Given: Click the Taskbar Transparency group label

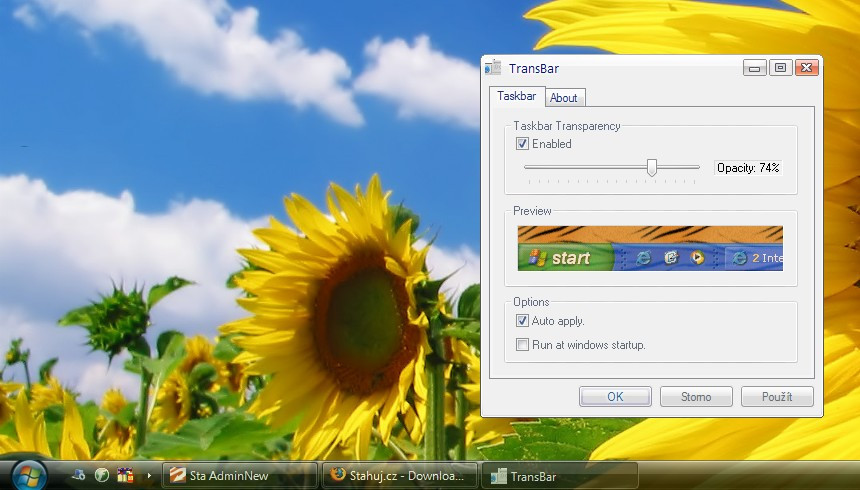Looking at the screenshot, I should click(x=567, y=126).
